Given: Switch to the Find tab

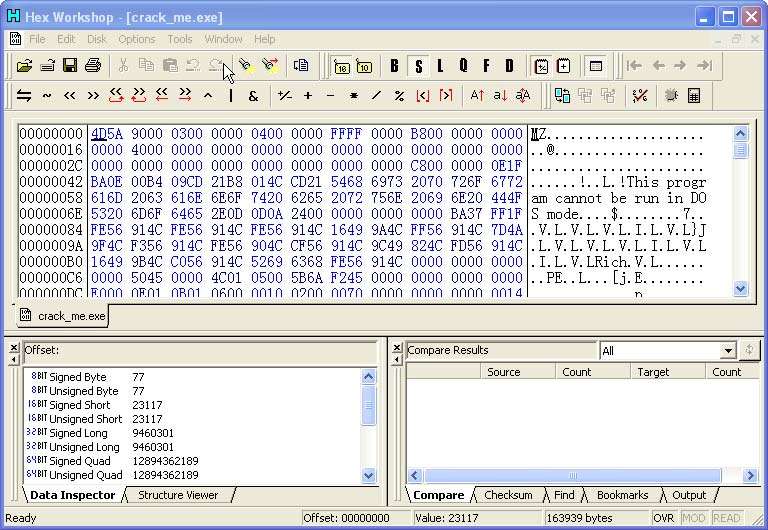Looking at the screenshot, I should (564, 495).
